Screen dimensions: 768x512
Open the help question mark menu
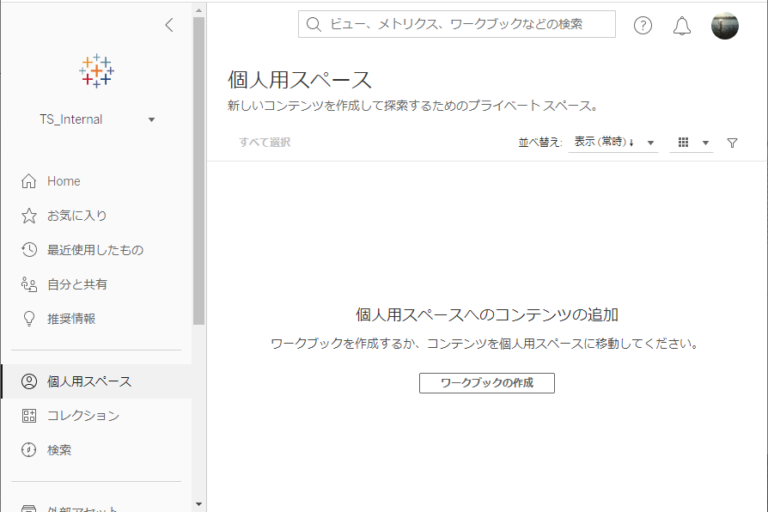[643, 26]
